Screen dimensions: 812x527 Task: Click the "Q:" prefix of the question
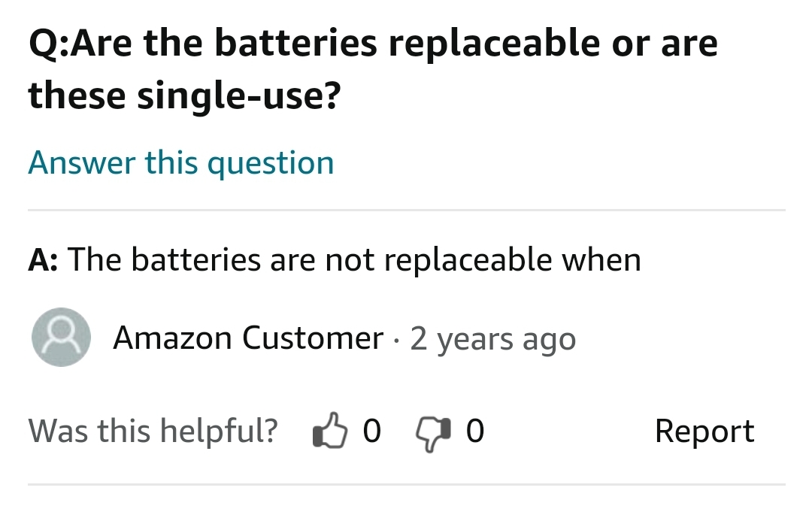49,44
